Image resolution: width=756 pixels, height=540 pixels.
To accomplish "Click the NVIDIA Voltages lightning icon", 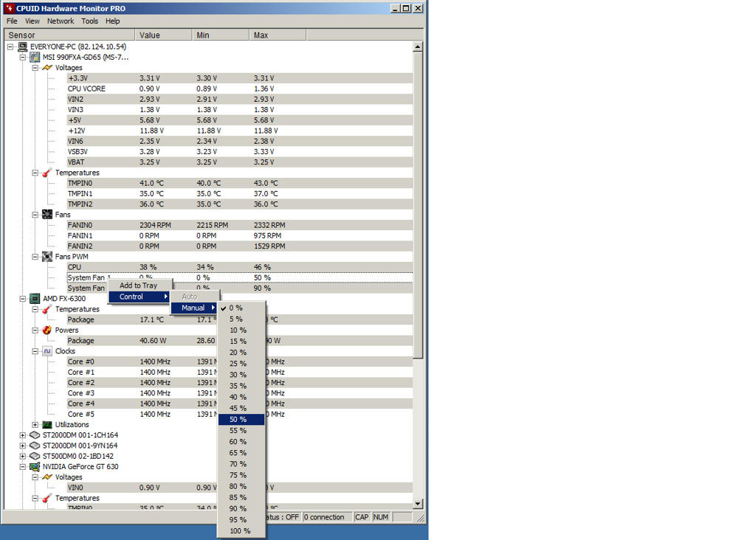I will pos(47,477).
